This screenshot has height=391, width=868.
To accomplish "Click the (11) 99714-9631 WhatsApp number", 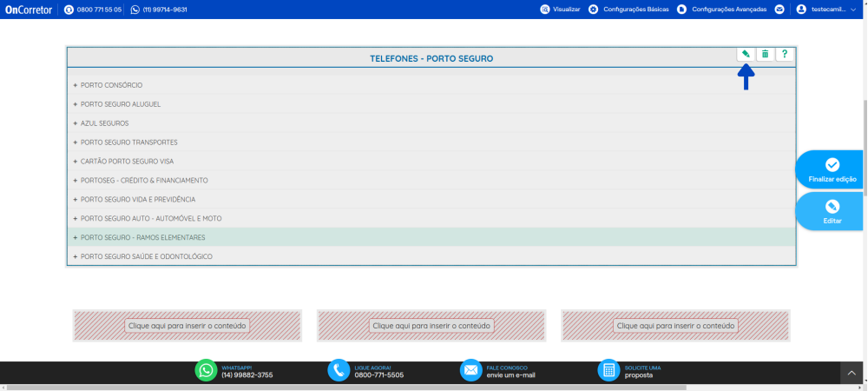I will point(165,10).
